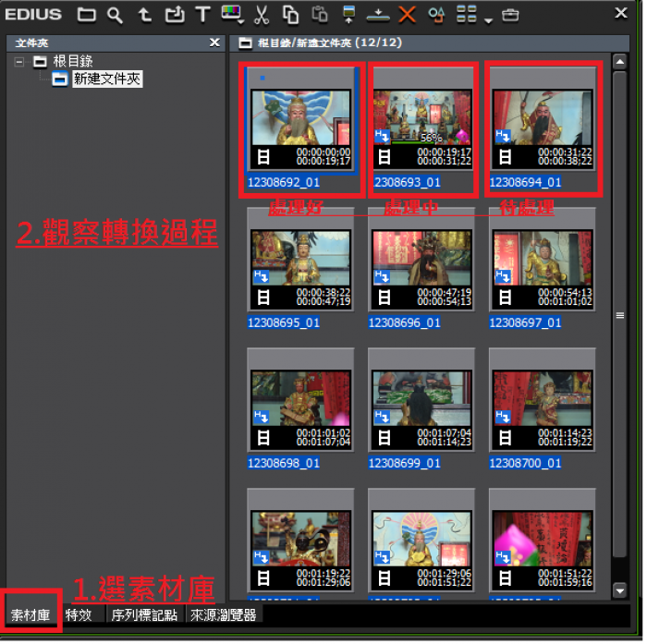Switch to the 特效 tab

point(79,614)
